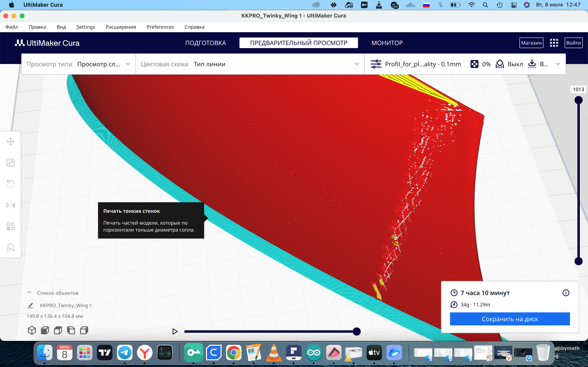Select the Mirror tool in left toolbar
The height and width of the screenshot is (367, 588).
(x=10, y=205)
